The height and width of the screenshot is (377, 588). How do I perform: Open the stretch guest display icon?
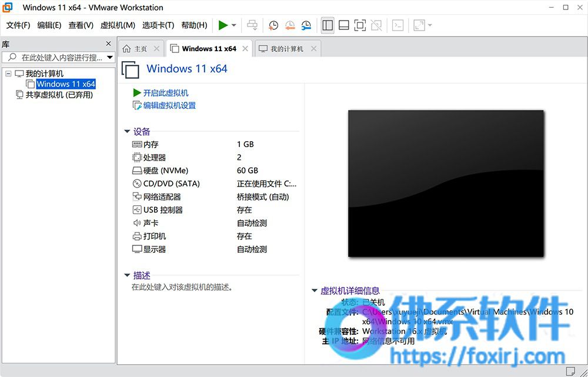[x=419, y=25]
